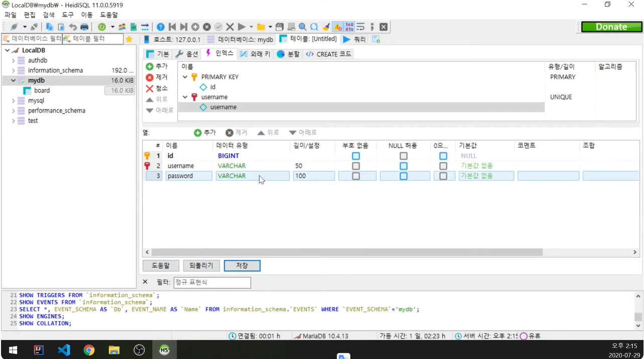The image size is (644, 359).
Task: Switch to the 기본 tab
Action: pos(158,54)
